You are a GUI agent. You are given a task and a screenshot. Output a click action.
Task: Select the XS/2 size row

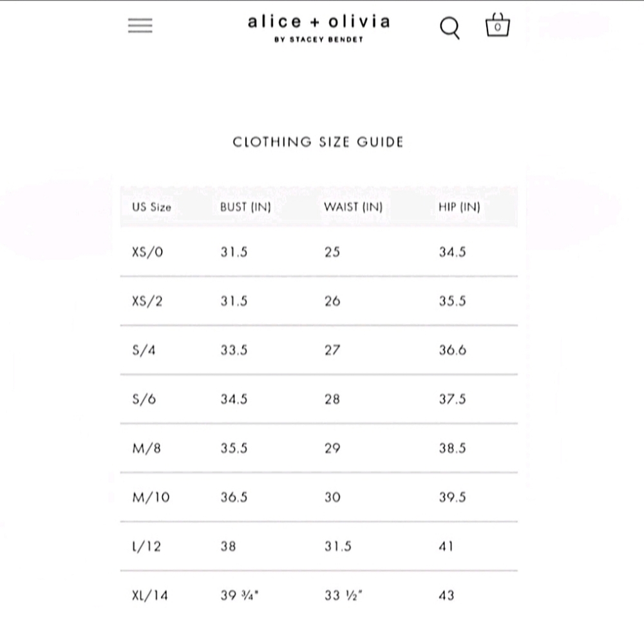(x=319, y=301)
